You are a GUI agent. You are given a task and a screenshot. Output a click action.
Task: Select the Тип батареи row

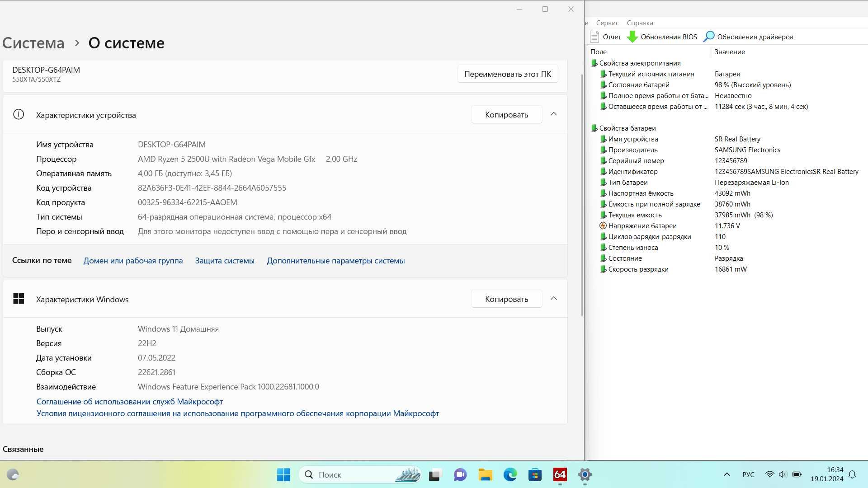coord(728,183)
